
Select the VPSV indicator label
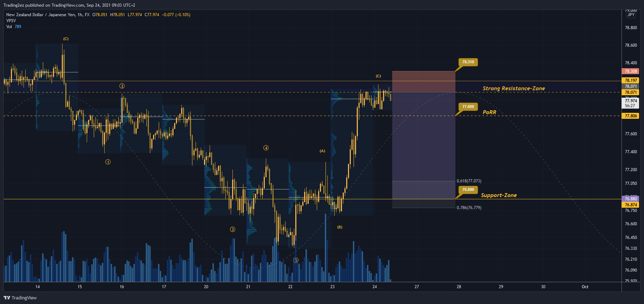coord(11,21)
